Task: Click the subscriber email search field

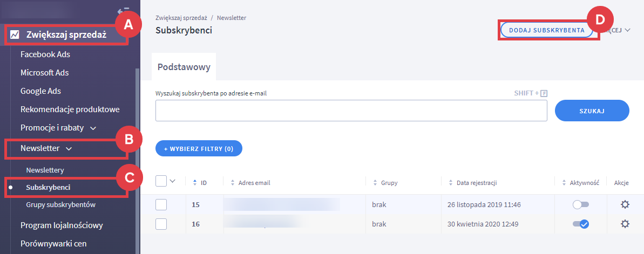Action: pyautogui.click(x=351, y=111)
